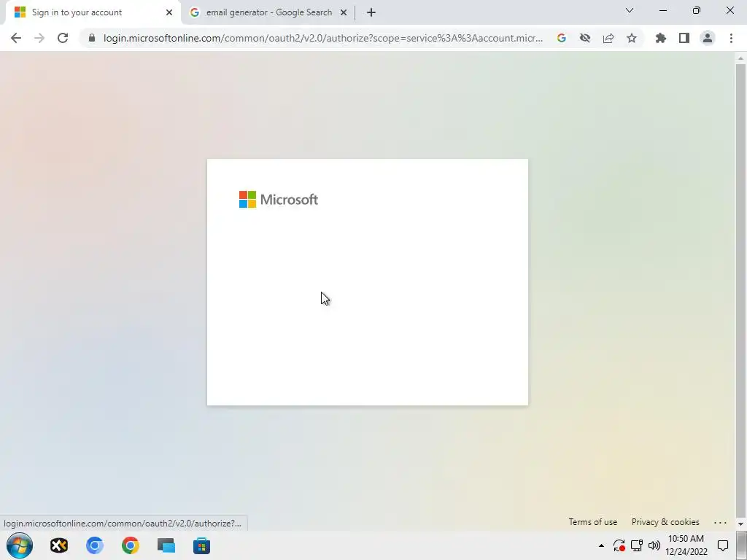Open the Extensions puzzle icon
747x560 pixels.
(x=661, y=38)
